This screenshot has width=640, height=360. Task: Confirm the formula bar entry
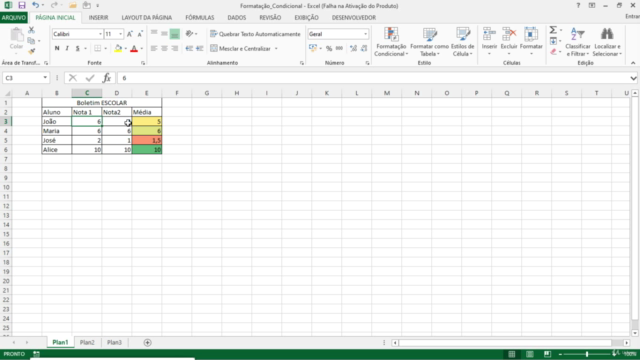coord(90,78)
